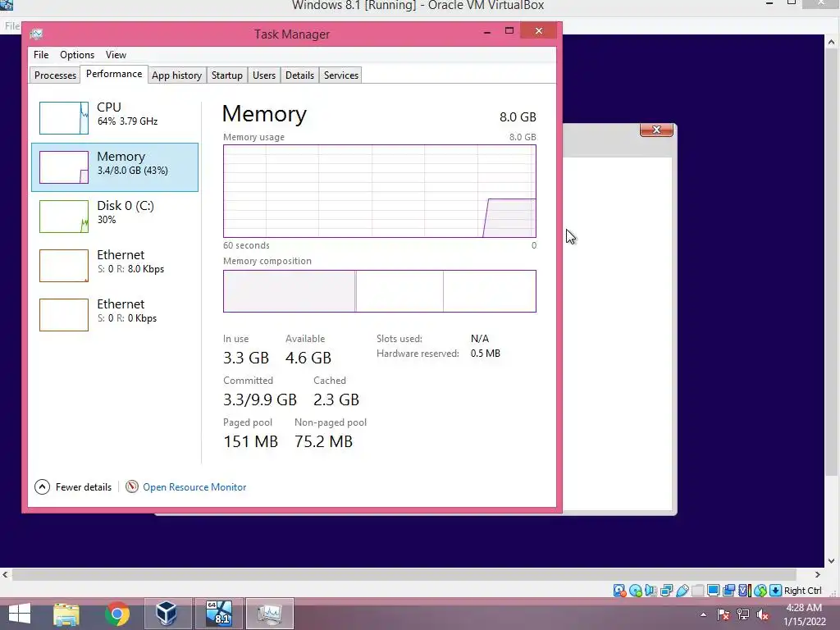Click the CPU virtualization 'V' indicator icon
Viewport: 840px width, 630px height.
[x=744, y=591]
